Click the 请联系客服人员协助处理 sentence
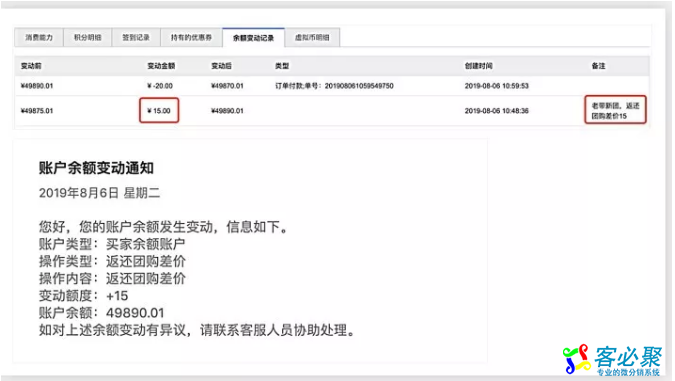 [278, 330]
